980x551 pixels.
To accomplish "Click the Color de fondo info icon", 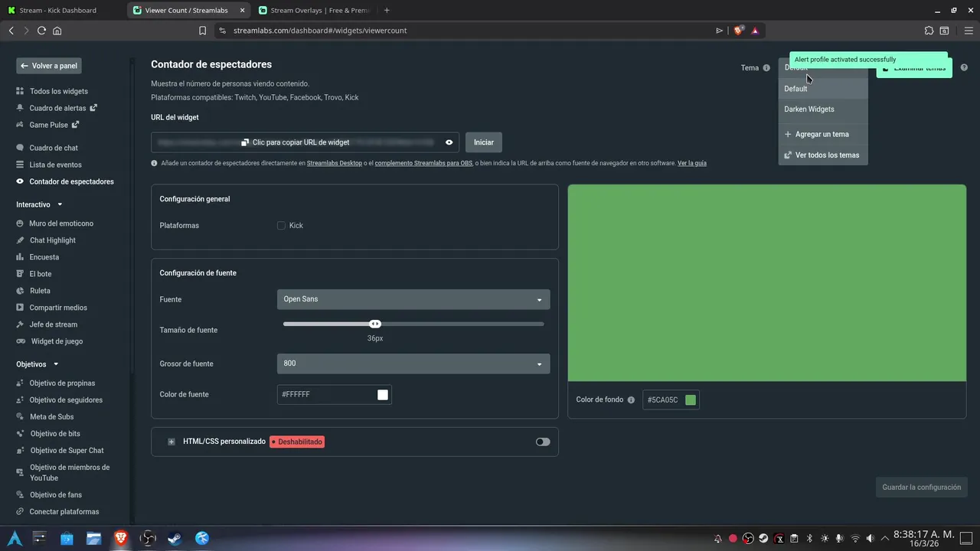I will (x=631, y=400).
